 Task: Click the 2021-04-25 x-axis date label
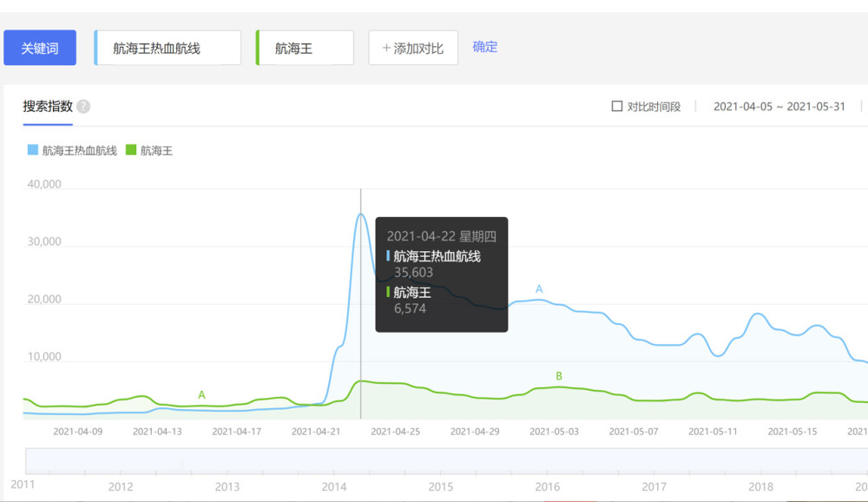click(395, 431)
